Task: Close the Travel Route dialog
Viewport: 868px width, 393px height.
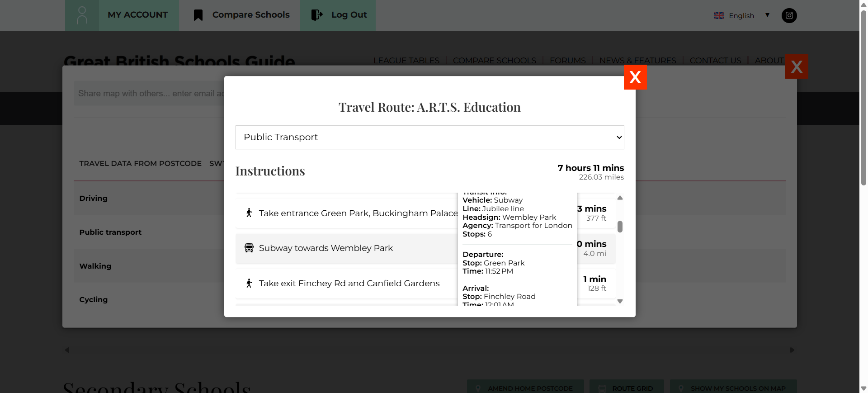Action: click(635, 77)
